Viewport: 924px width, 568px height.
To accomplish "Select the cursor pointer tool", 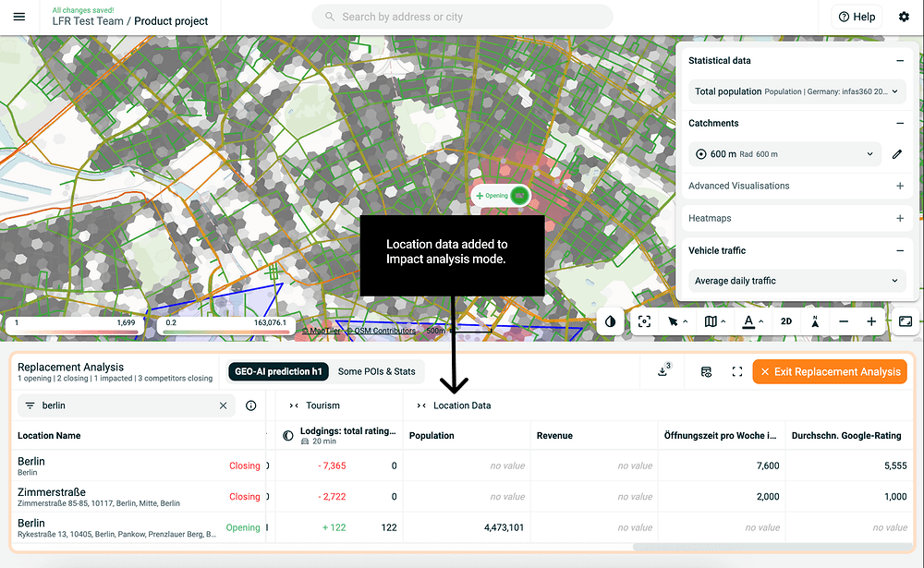I will click(x=673, y=321).
